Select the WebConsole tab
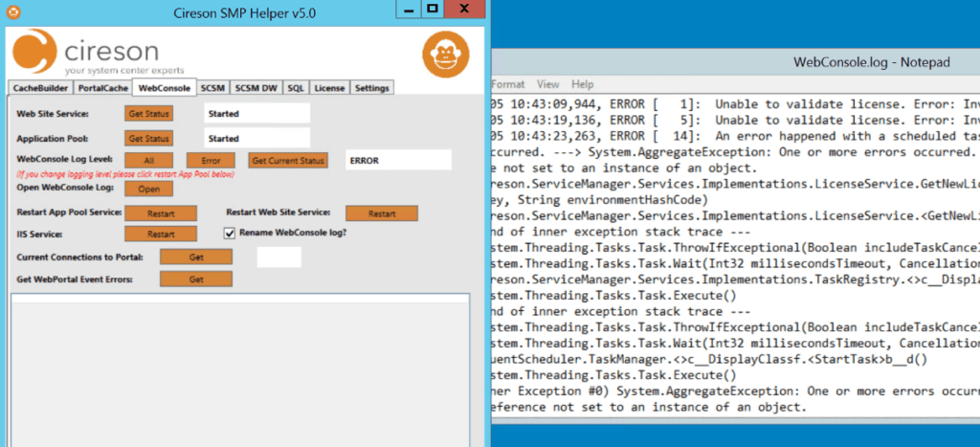Screen dimensions: 980x447 click(165, 87)
